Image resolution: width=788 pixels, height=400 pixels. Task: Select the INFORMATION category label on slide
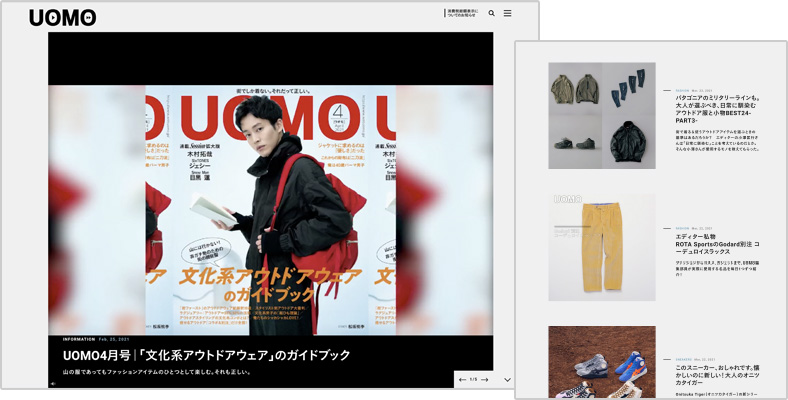click(x=86, y=339)
